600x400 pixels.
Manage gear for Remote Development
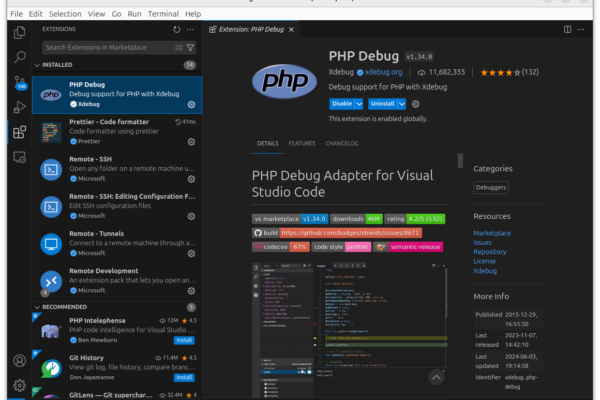pyautogui.click(x=191, y=291)
